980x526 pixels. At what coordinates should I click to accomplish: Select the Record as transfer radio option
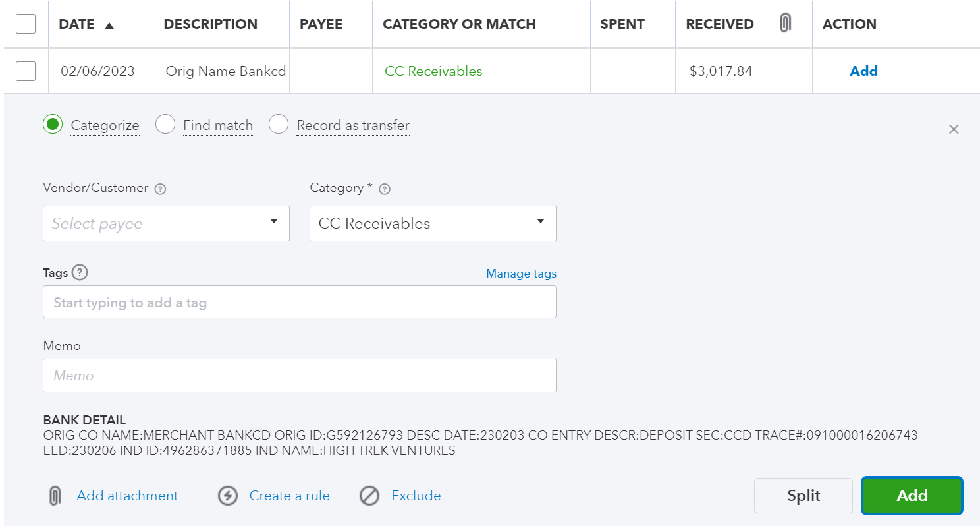point(279,125)
